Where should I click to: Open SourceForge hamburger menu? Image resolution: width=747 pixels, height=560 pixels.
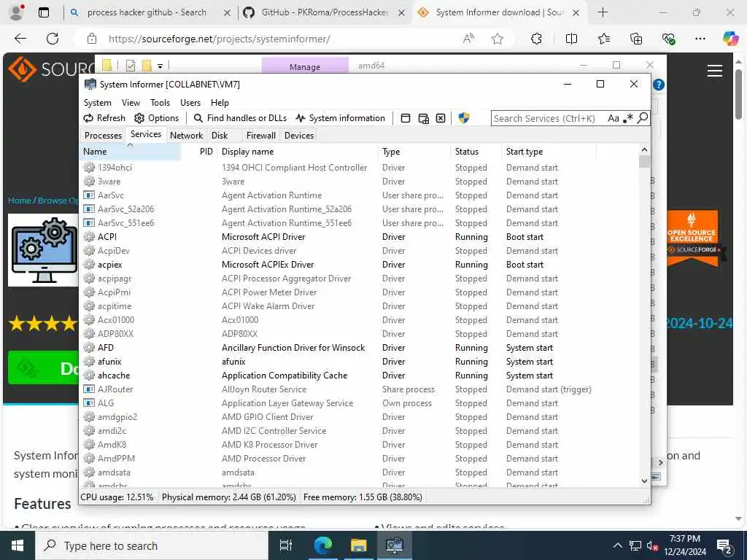(x=715, y=71)
